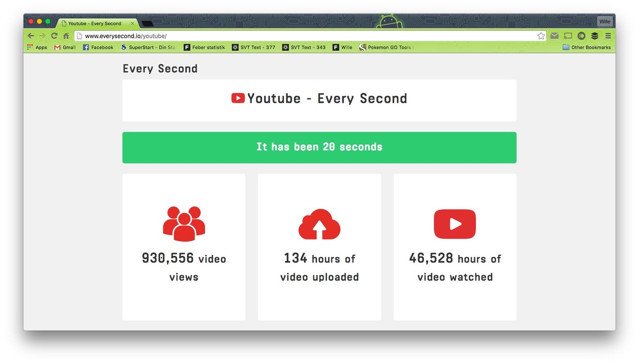Click the green It has been 20 seconds banner
Screen dimensions: 639x364
tap(319, 148)
